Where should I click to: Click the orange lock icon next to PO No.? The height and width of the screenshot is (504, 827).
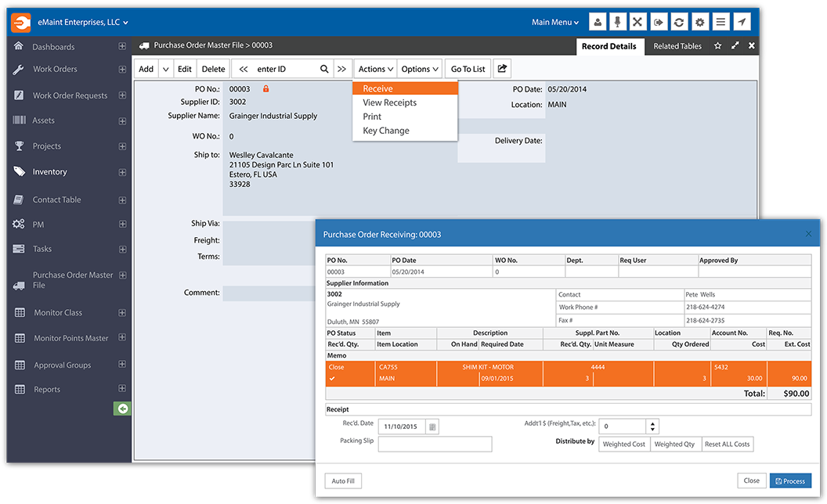coord(265,88)
